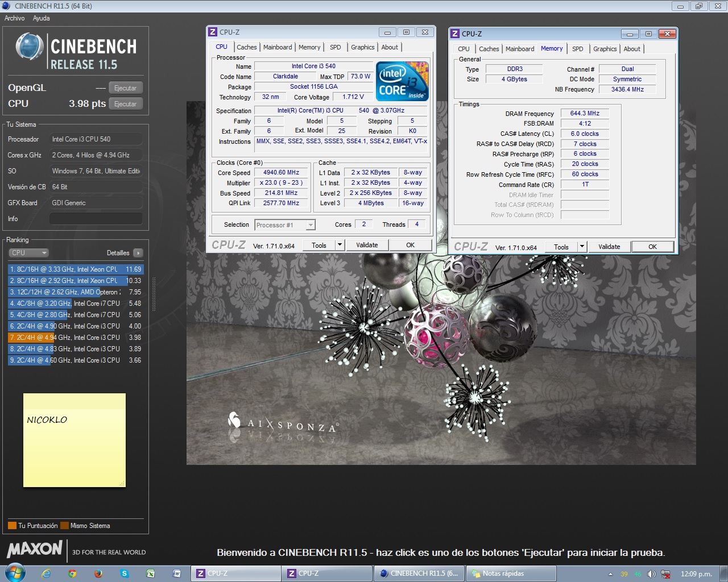Open the Processor #1 selection dropdown
The height and width of the screenshot is (582, 728).
(x=285, y=225)
